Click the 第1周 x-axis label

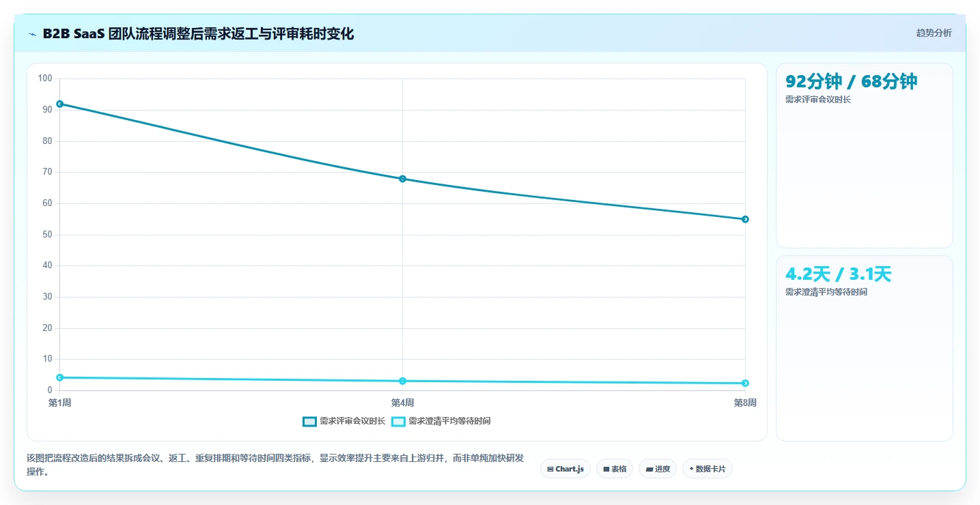tap(60, 403)
